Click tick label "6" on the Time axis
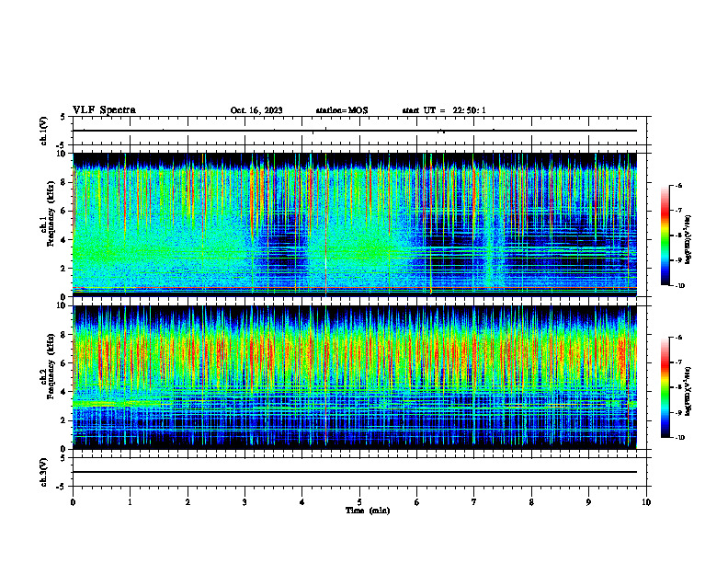The image size is (728, 563). click(417, 502)
